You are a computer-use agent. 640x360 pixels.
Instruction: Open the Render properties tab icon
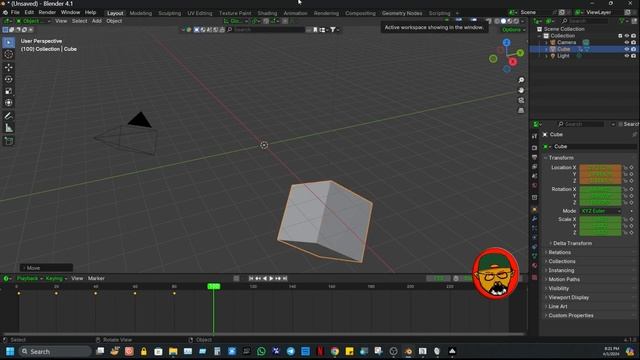coord(535,147)
